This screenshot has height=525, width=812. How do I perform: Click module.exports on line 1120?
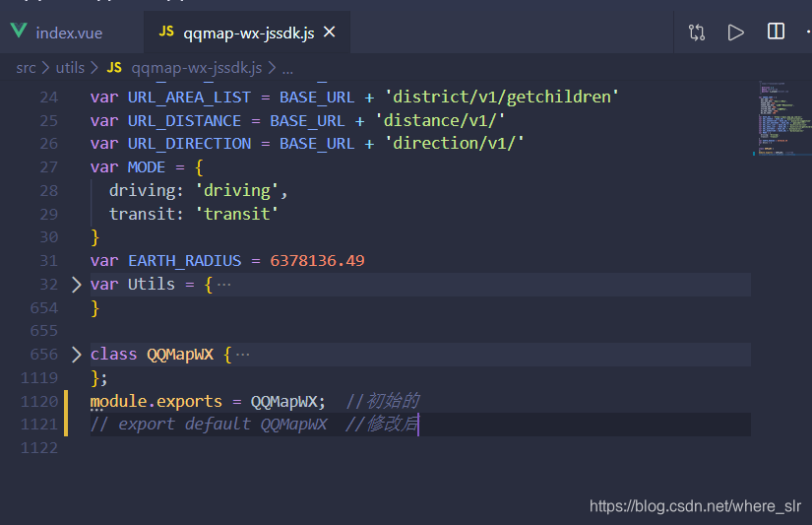point(156,402)
